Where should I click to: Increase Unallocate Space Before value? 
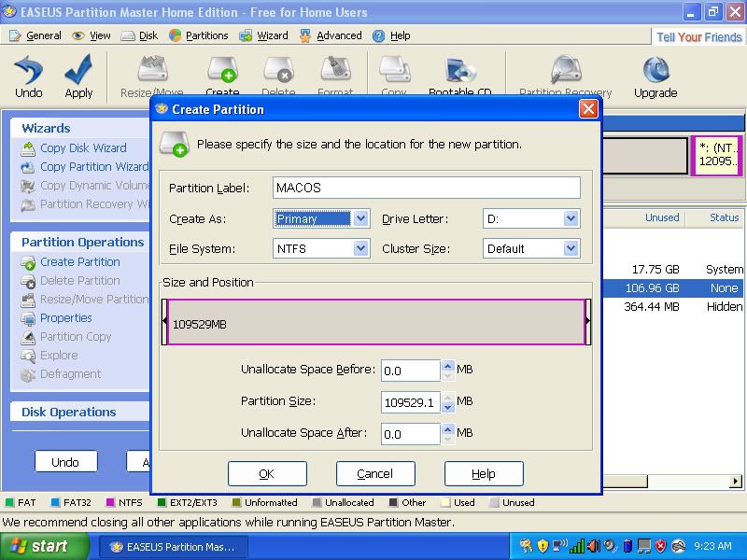pyautogui.click(x=447, y=366)
